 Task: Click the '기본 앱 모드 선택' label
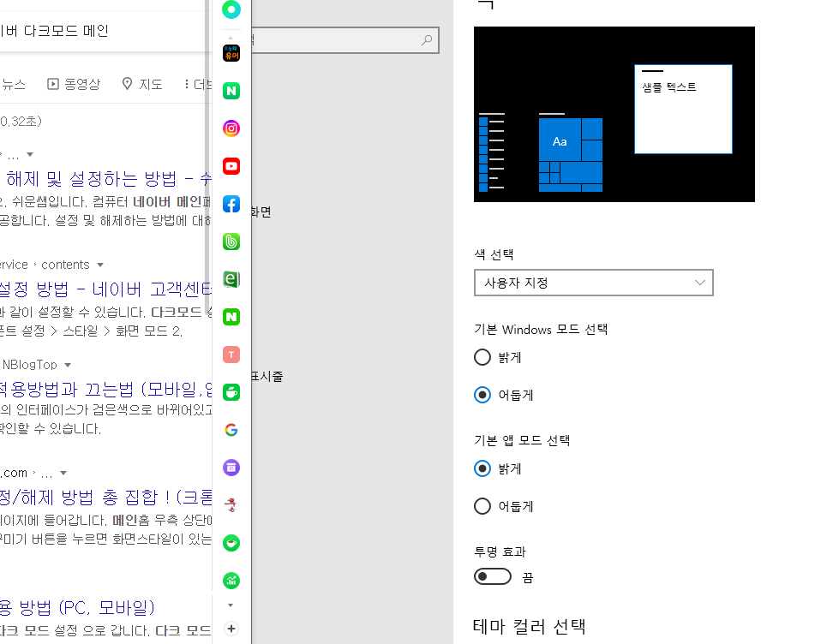[x=522, y=440]
